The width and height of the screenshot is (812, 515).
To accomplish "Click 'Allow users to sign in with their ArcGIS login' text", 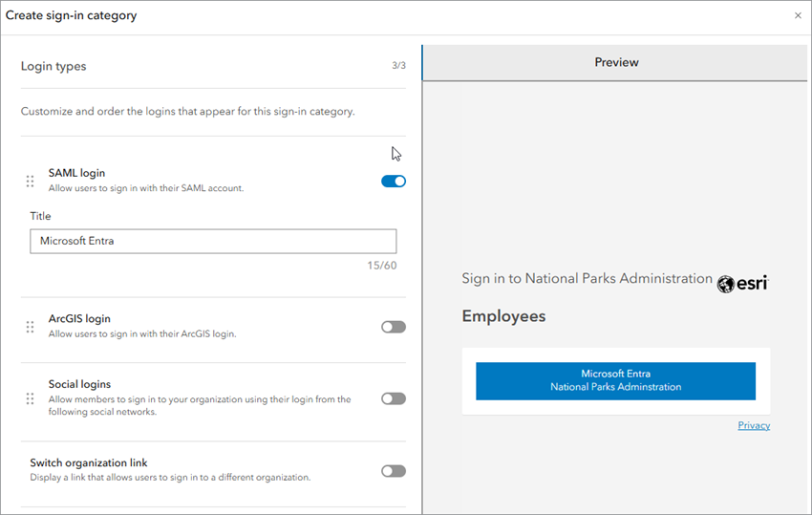I will pos(142,333).
